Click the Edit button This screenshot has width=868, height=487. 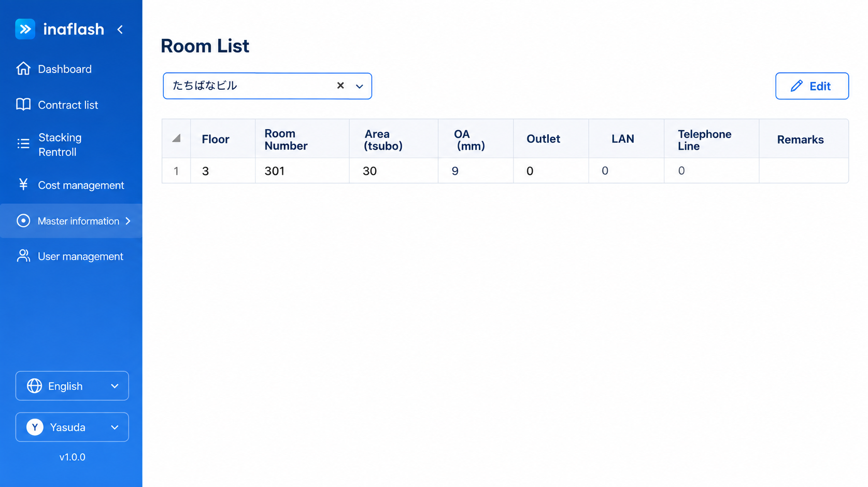(812, 86)
